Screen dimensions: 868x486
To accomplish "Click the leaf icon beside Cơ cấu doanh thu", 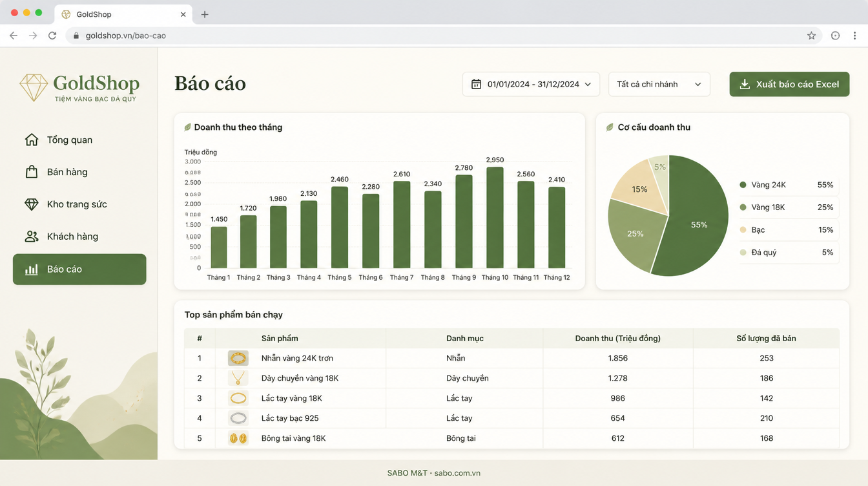I will tap(610, 127).
